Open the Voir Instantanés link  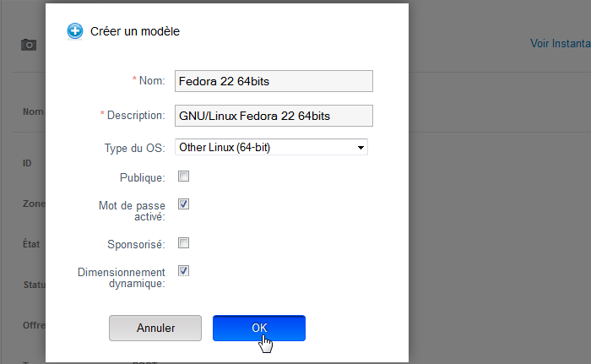point(560,43)
